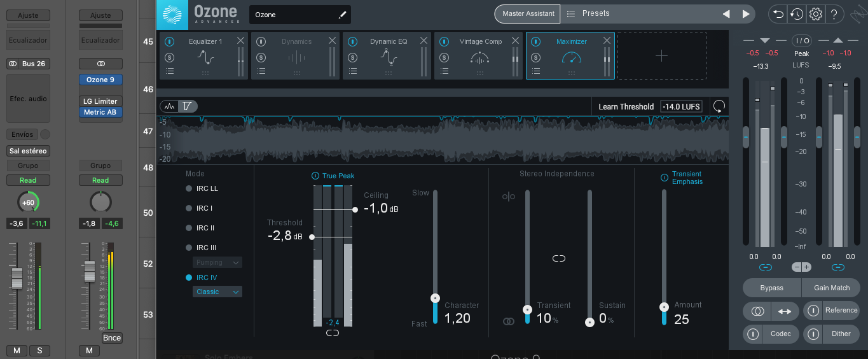Solo the Dynamics module
This screenshot has height=359, width=868.
pyautogui.click(x=261, y=57)
